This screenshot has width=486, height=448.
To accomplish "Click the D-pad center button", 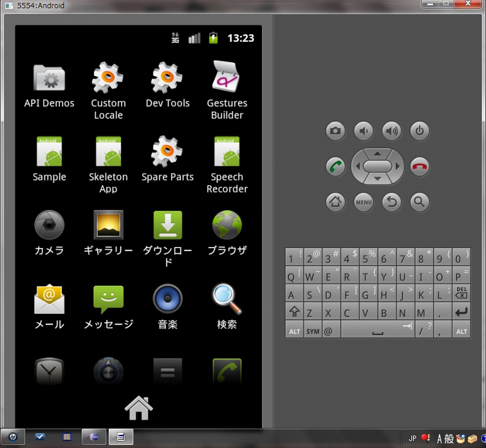I will [x=377, y=166].
